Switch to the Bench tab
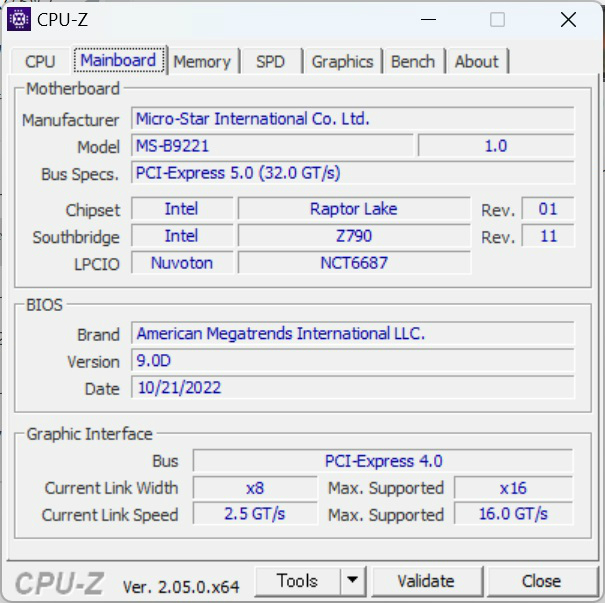The width and height of the screenshot is (605, 603). [413, 62]
